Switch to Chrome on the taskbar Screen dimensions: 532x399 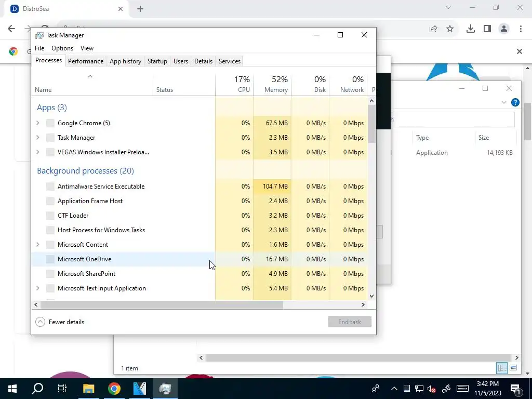(x=114, y=389)
